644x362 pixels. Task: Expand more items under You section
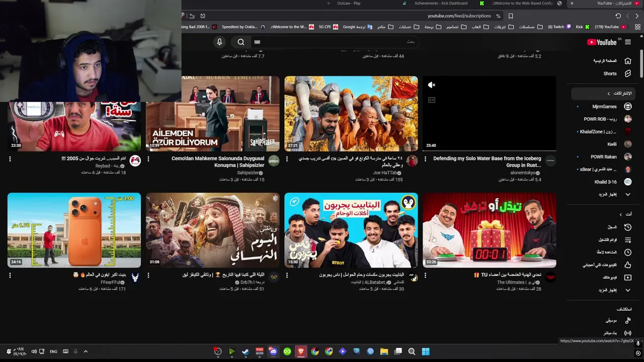point(611,290)
